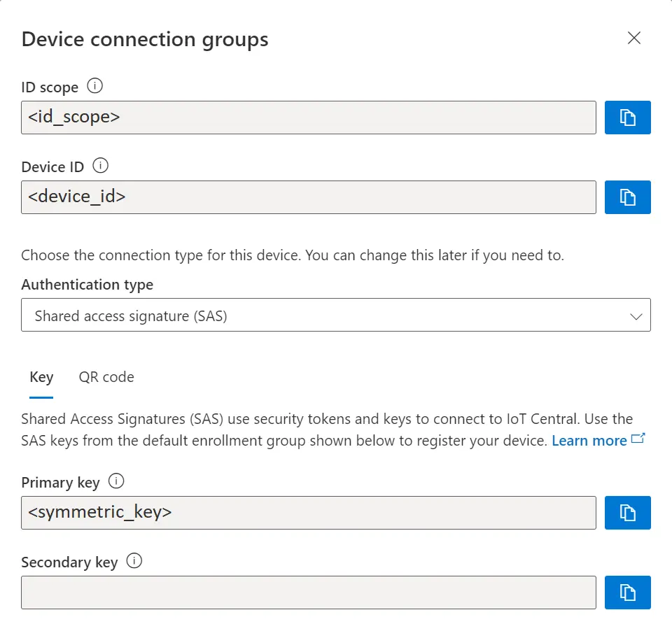Switch to the Key tab
Image resolution: width=672 pixels, height=624 pixels.
tap(41, 377)
